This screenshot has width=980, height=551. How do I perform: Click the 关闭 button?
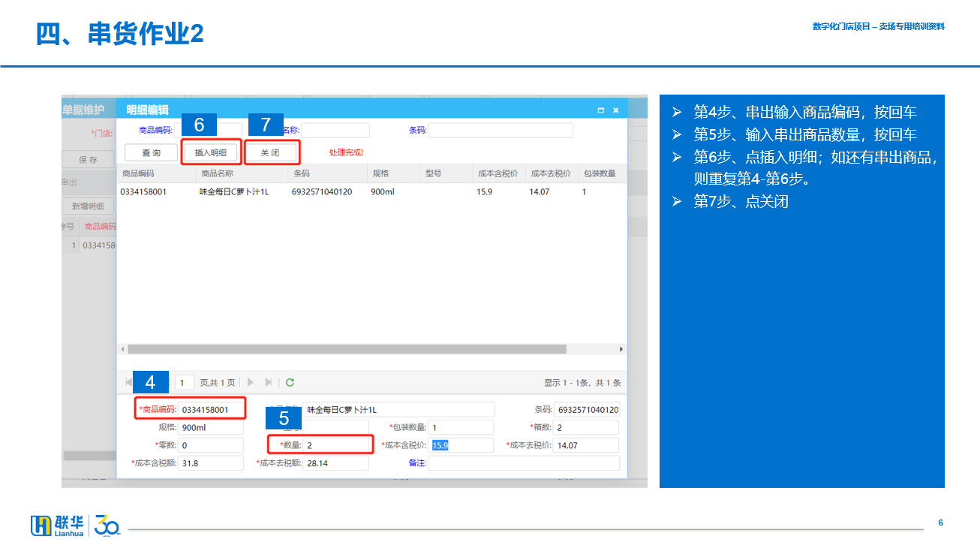pos(270,152)
